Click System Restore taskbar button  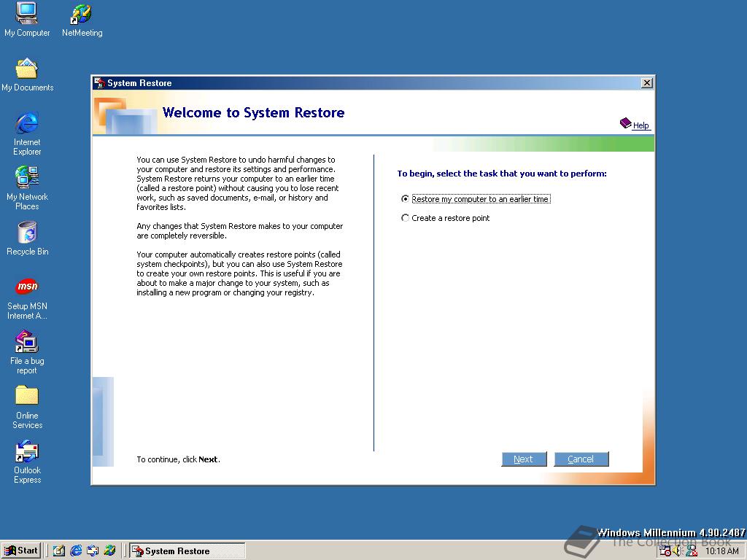(x=187, y=551)
